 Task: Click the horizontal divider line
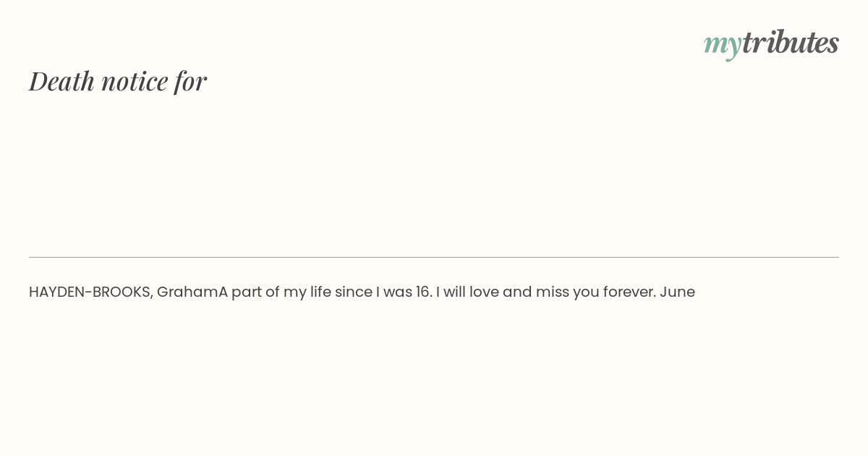434,257
